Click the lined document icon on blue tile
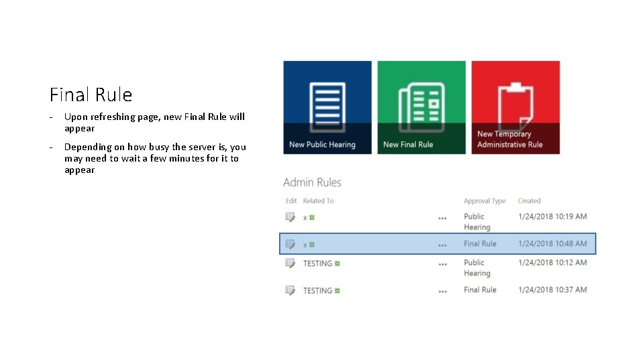The width and height of the screenshot is (644, 362). (327, 107)
